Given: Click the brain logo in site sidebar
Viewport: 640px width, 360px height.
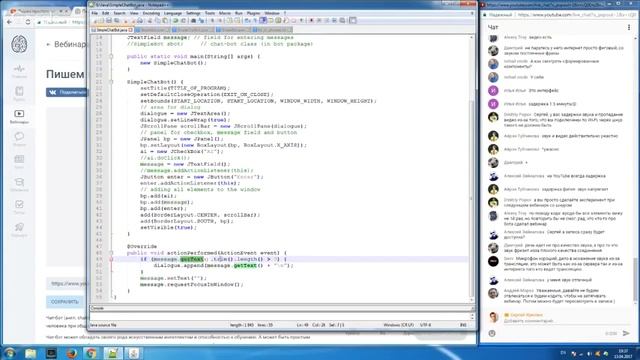Looking at the screenshot, I should point(19,44).
